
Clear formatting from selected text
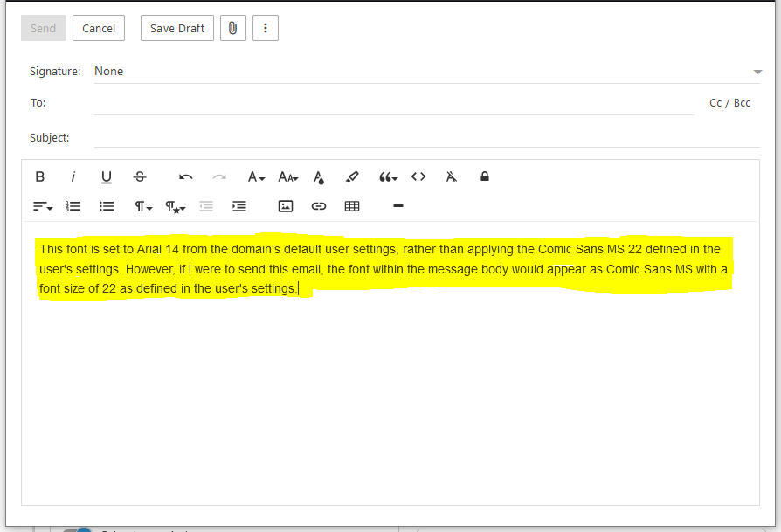(452, 176)
